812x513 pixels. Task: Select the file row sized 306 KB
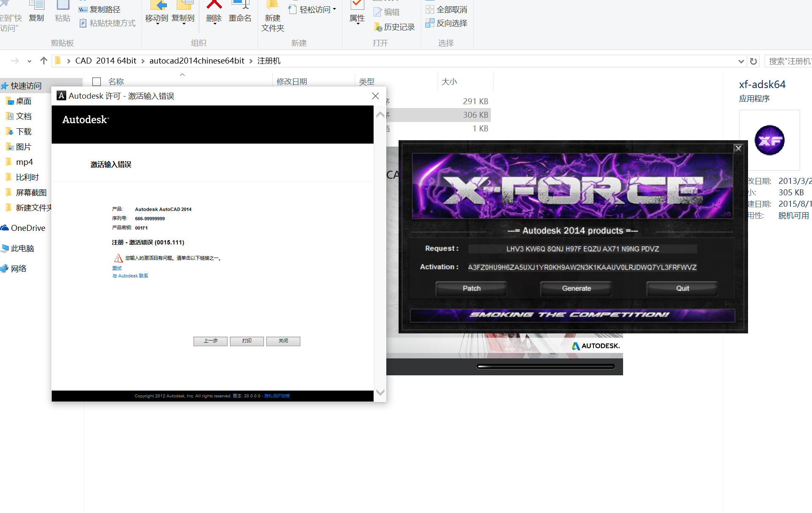tap(438, 115)
